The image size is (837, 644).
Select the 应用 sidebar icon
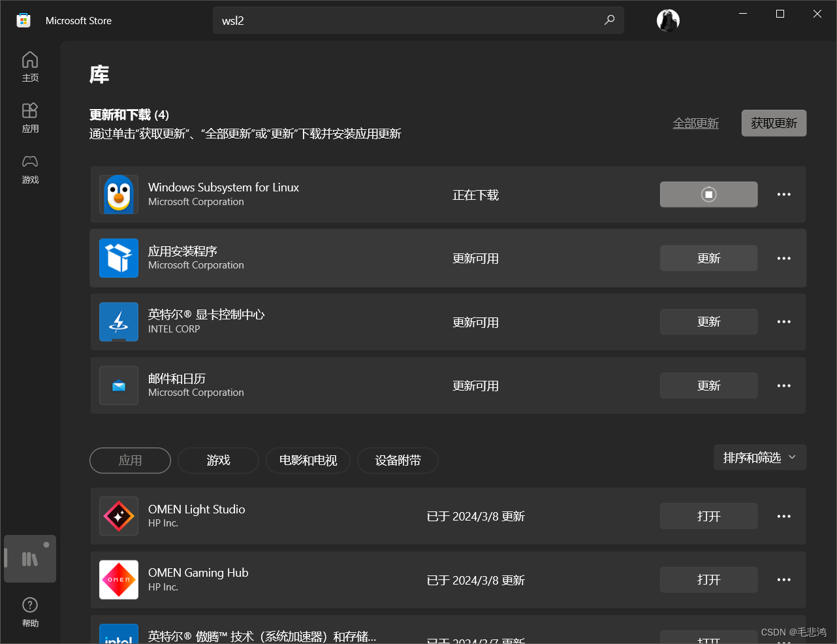(x=30, y=118)
